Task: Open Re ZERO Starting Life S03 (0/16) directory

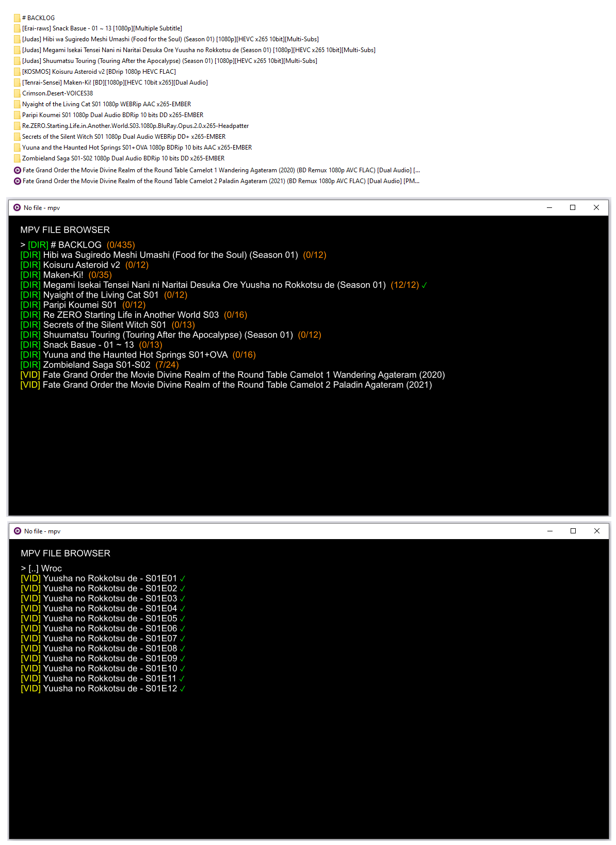Action: [134, 315]
